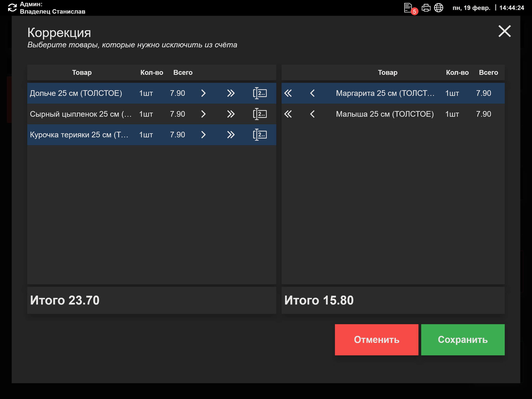Click the 1шт quantity in Дольче row
Viewport: 532px width, 399px height.
pos(146,93)
